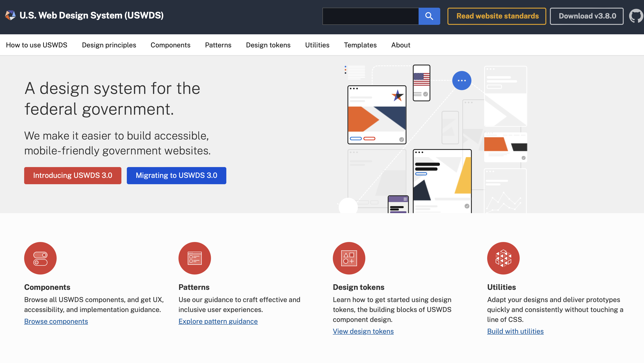Click the blue ellipsis circle in illustration
Viewport: 644px width, 363px height.
461,81
